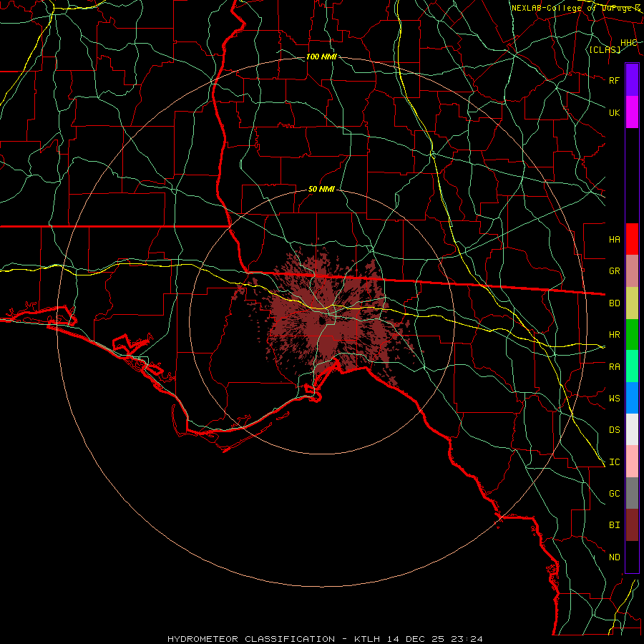This screenshot has width=644, height=644.
Task: Click the HR legend label
Action: [615, 335]
